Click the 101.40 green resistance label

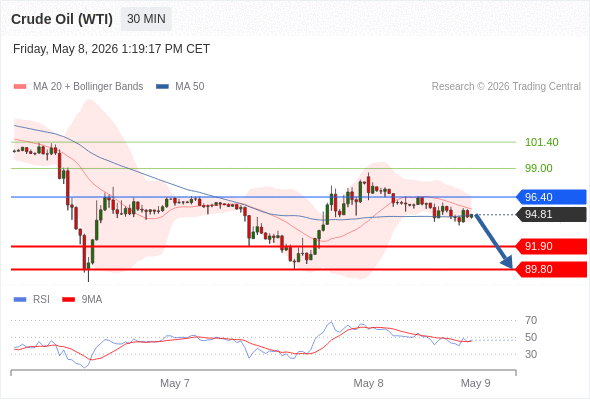coord(541,142)
